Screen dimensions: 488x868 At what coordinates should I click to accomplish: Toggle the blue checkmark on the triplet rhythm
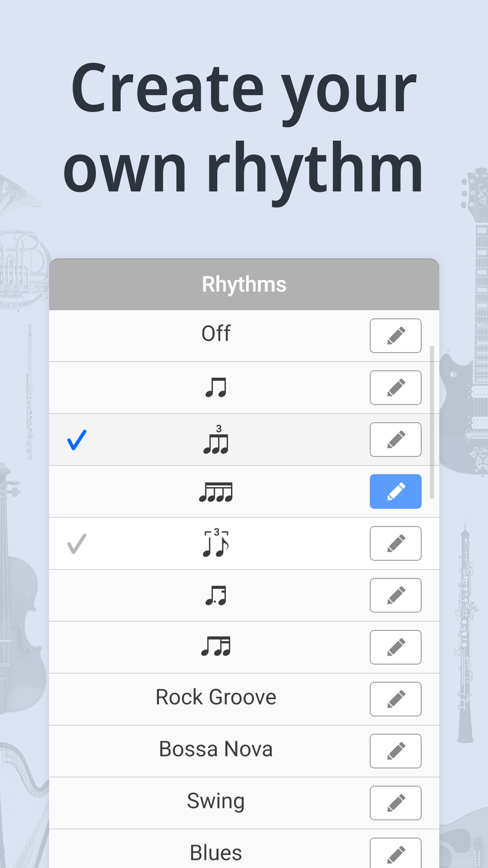[77, 440]
